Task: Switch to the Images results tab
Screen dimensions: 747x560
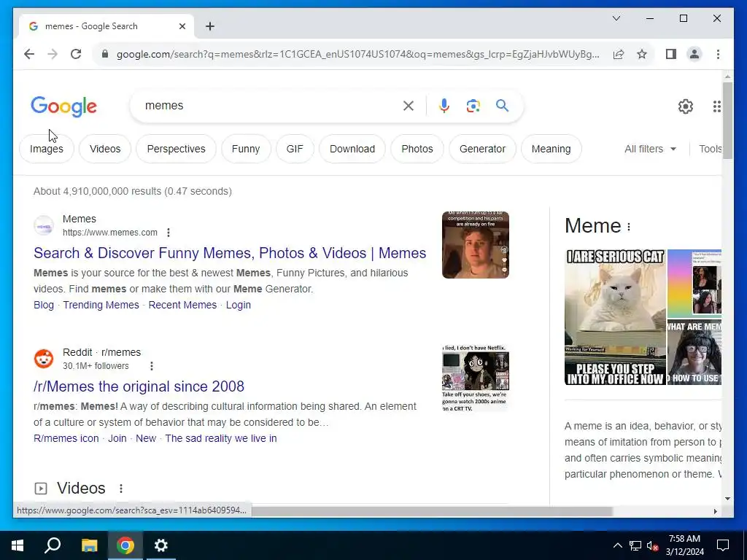Action: pyautogui.click(x=47, y=149)
